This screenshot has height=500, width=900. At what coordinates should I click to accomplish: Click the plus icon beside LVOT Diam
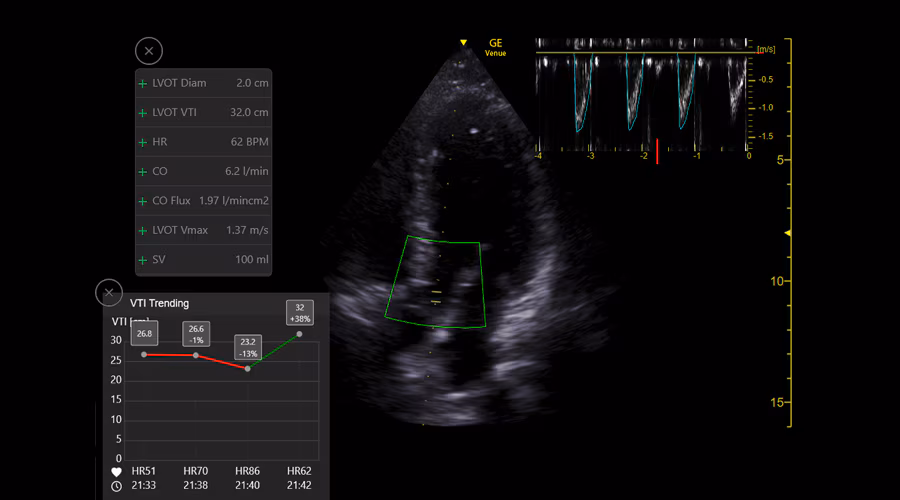(143, 84)
